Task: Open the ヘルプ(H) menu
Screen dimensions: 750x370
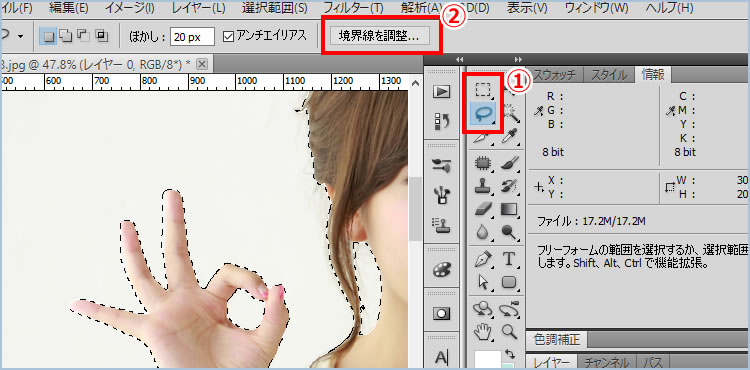Action: [669, 7]
